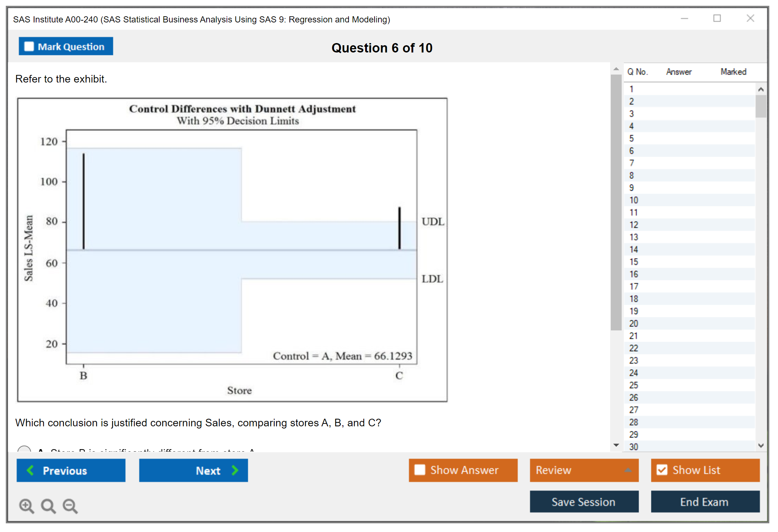Click the green right chevron on Next
Screen dimensions: 778x532
tap(235, 470)
